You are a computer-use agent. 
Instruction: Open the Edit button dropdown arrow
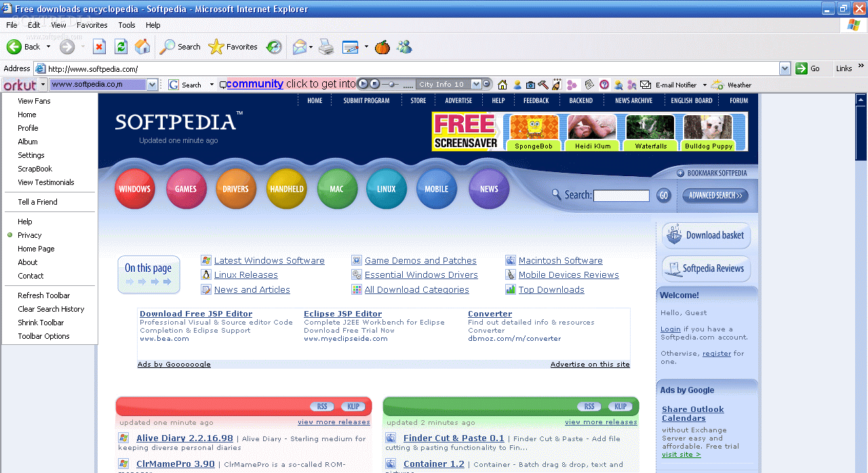tap(366, 47)
